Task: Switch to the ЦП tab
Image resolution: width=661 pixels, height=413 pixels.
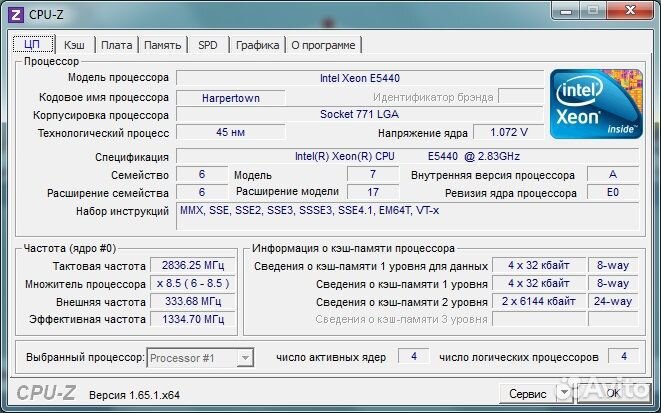Action: pyautogui.click(x=33, y=44)
